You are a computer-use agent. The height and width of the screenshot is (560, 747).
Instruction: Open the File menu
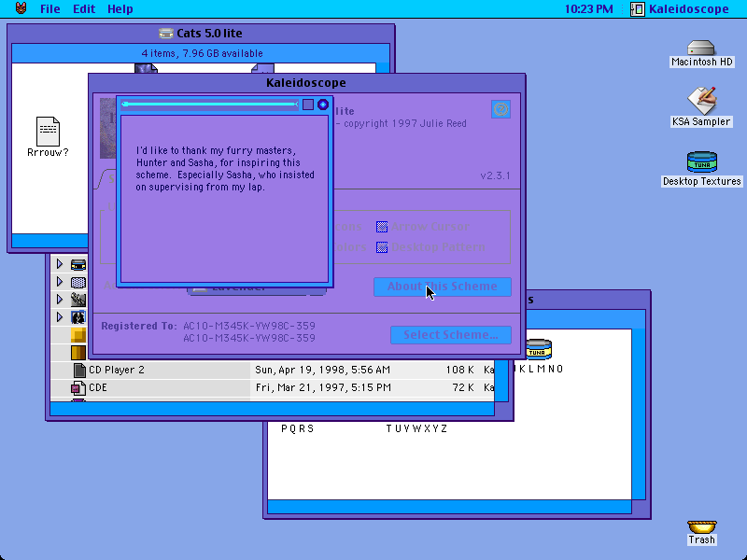coord(50,9)
